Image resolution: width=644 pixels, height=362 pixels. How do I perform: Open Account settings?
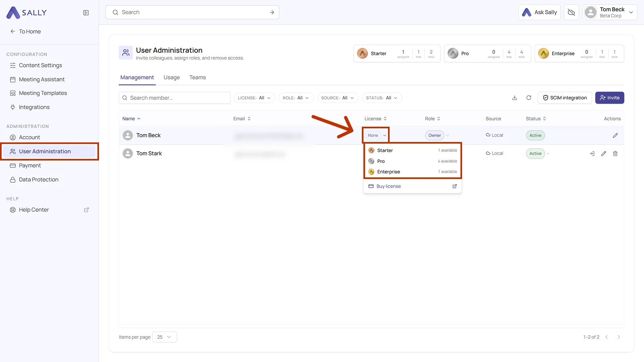(29, 137)
